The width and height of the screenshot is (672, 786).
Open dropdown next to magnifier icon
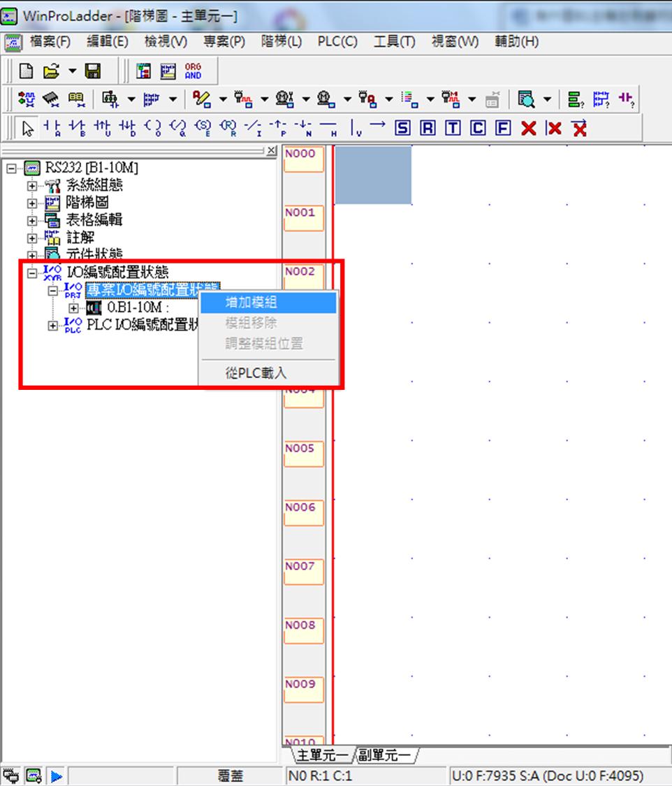(x=547, y=99)
